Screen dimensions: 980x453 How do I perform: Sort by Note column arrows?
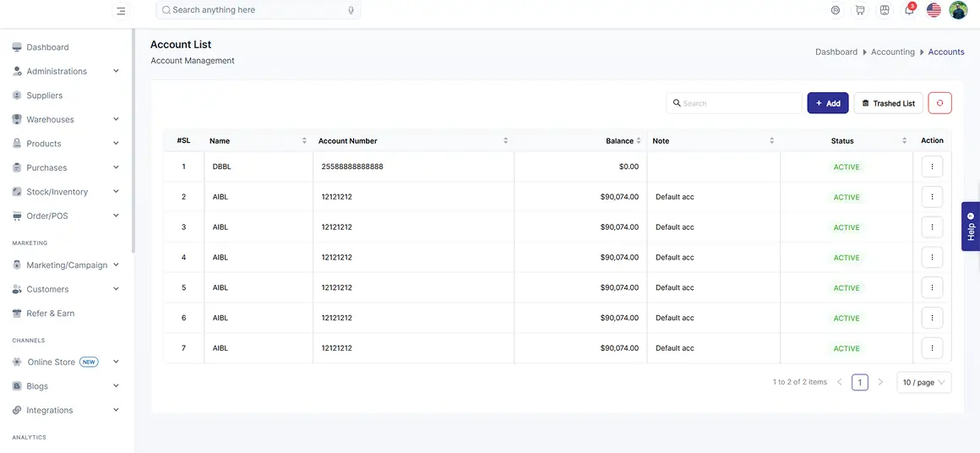point(772,140)
